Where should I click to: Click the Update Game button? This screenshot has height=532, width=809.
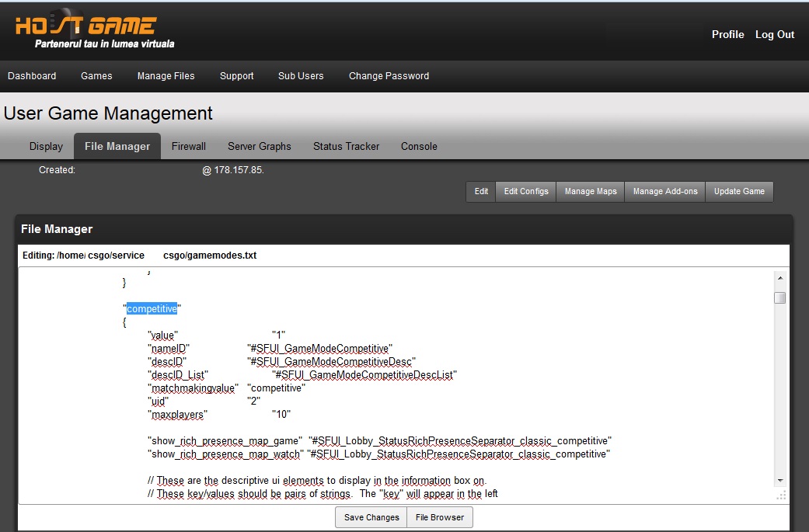point(739,192)
